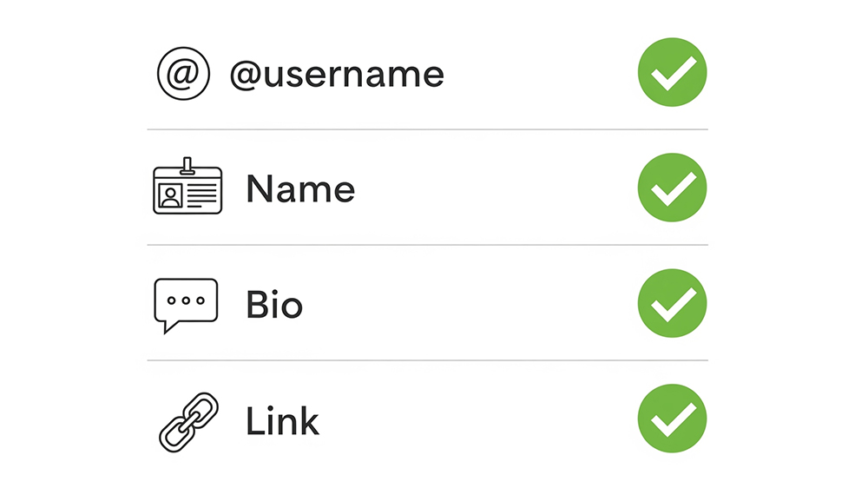868x488 pixels.
Task: Toggle the green checkmark for Name
Action: [x=673, y=188]
